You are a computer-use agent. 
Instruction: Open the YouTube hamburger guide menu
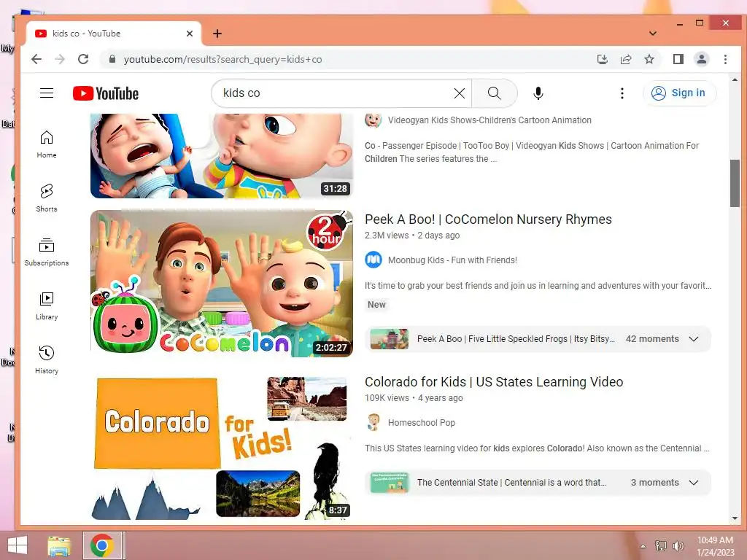point(46,93)
